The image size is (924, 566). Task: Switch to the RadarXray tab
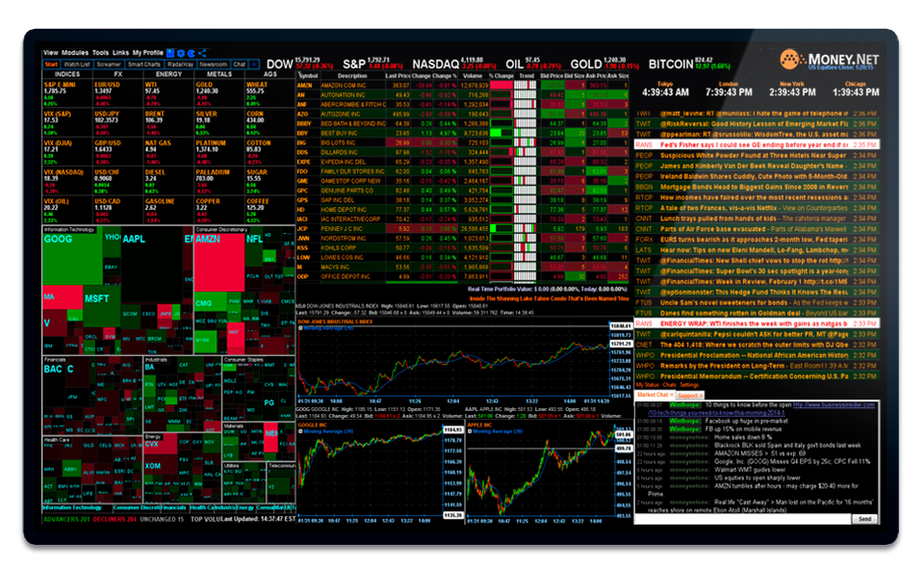point(180,64)
